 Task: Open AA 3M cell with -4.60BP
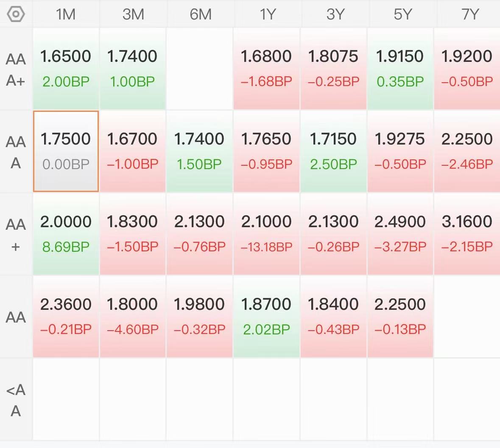coord(133,317)
